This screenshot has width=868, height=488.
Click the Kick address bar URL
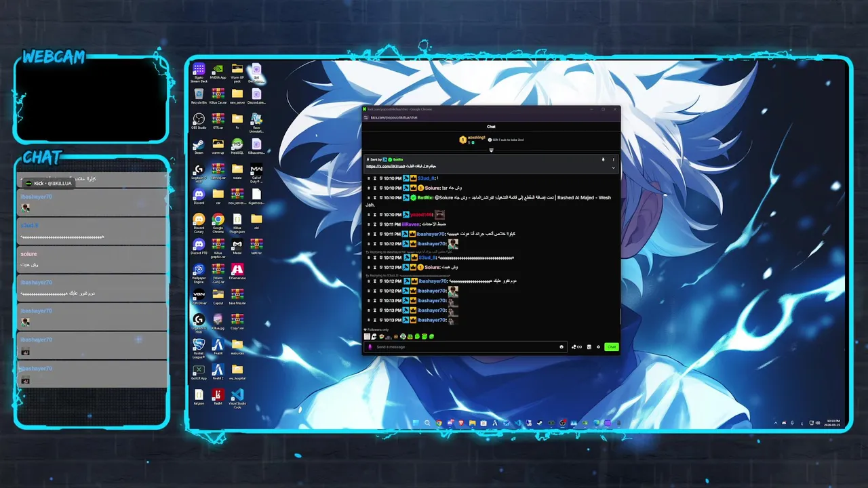pyautogui.click(x=394, y=117)
